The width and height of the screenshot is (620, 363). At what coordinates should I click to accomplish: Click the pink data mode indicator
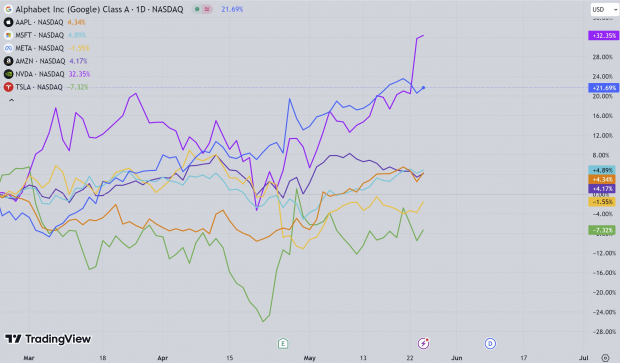click(207, 9)
